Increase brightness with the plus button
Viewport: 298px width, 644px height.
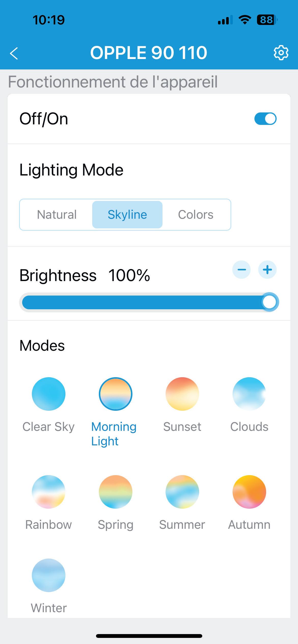pos(267,270)
